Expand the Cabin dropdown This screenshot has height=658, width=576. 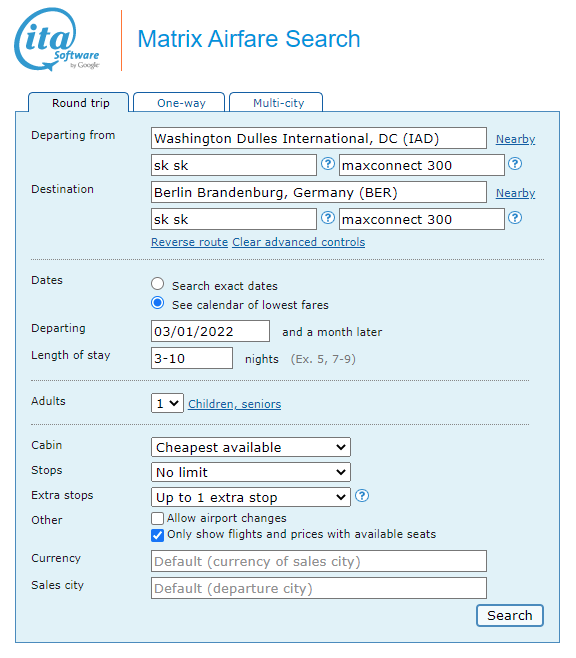[x=250, y=447]
